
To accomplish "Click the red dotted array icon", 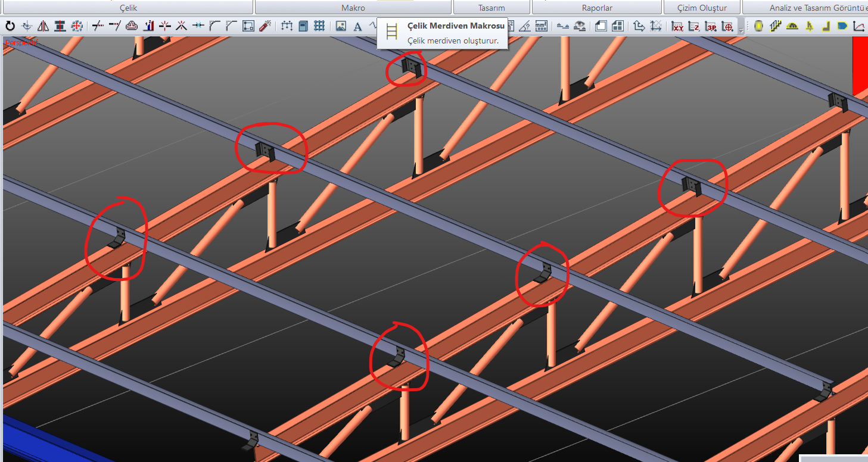I will tap(77, 26).
